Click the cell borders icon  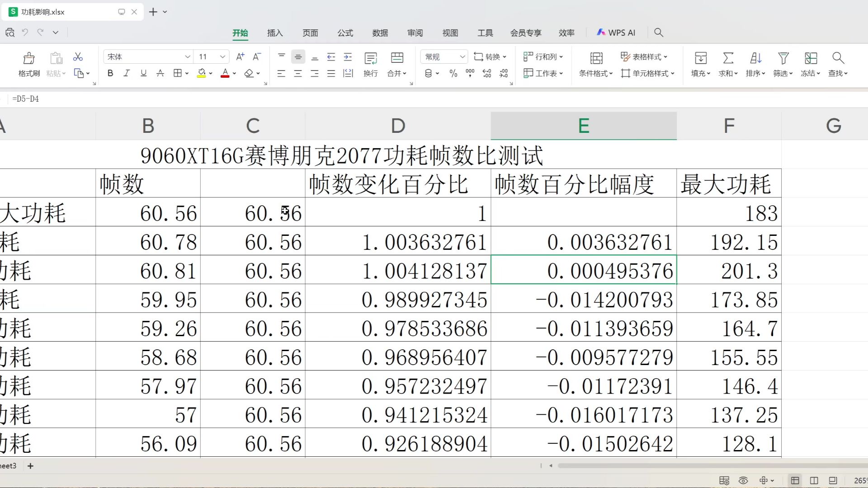[x=178, y=73]
